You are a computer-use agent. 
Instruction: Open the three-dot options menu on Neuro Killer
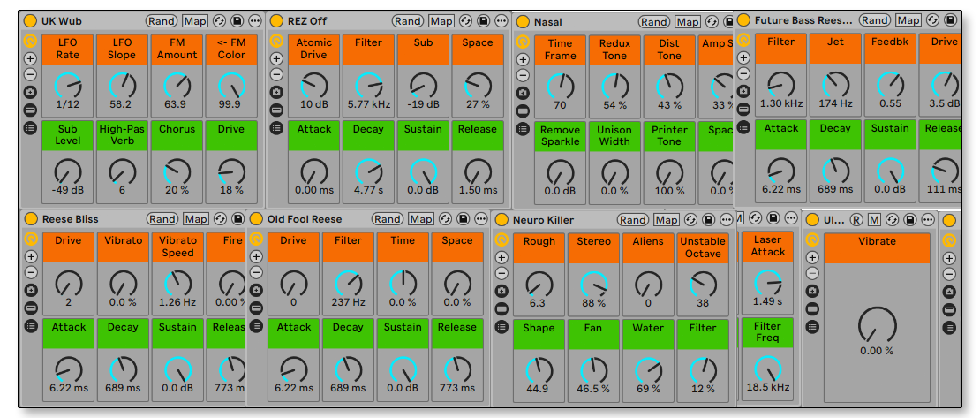726,220
